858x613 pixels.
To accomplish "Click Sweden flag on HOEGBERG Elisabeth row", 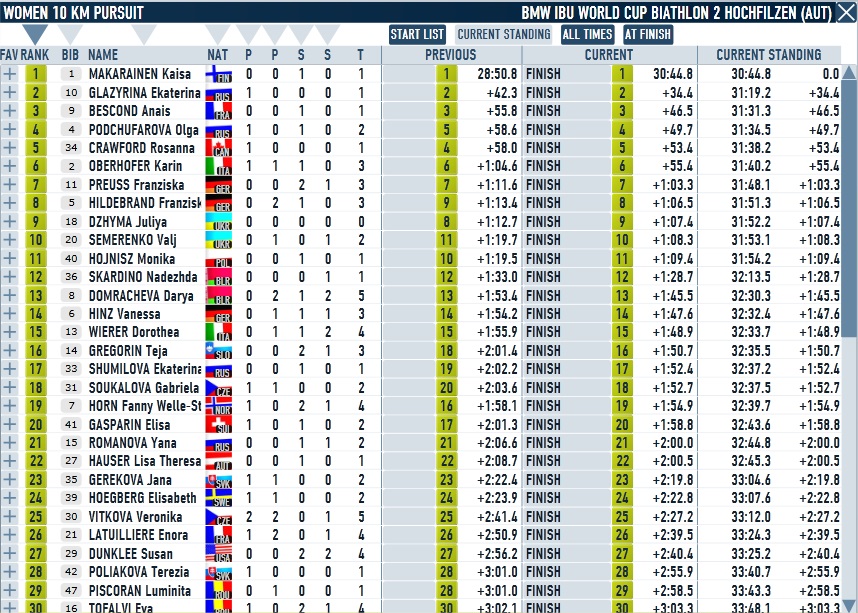I will pyautogui.click(x=218, y=498).
